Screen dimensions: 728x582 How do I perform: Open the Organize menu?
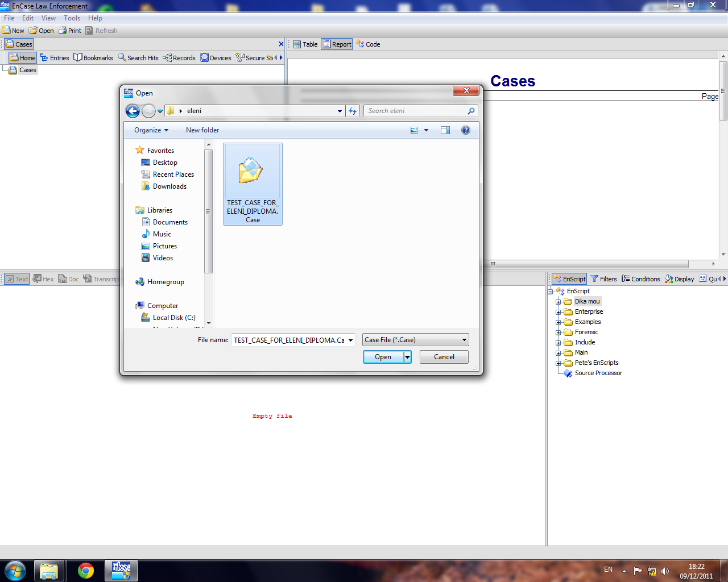point(151,130)
